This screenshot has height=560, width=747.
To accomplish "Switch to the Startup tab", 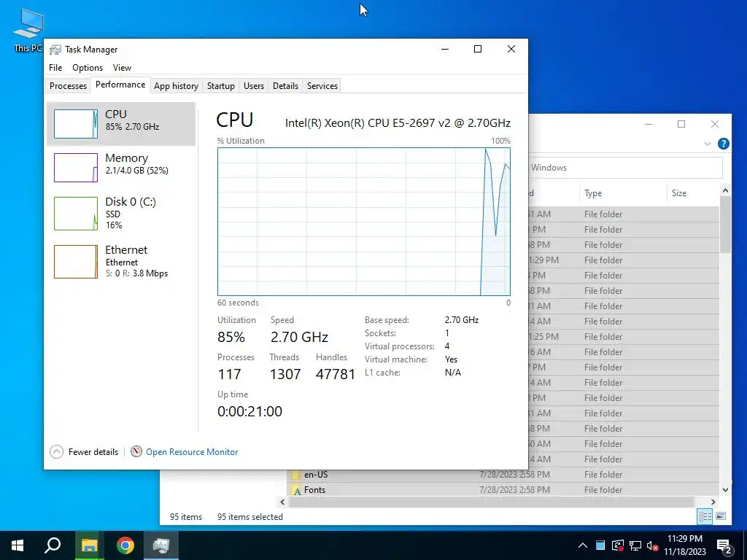I will coord(220,86).
